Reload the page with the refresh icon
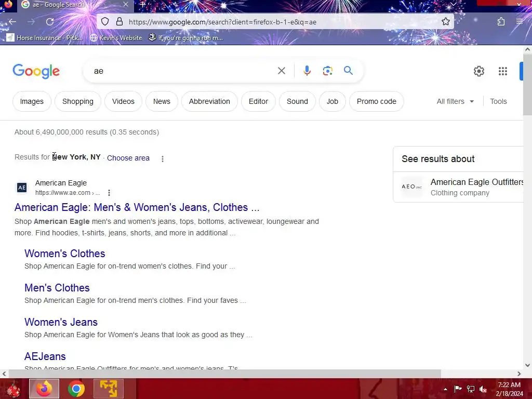The width and height of the screenshot is (532, 399). pyautogui.click(x=50, y=22)
